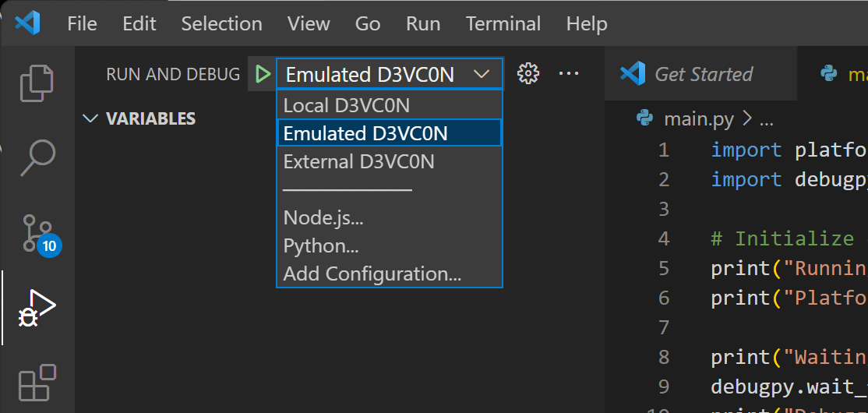This screenshot has width=868, height=413.
Task: Open the Explorer view in activity bar
Action: coord(37,83)
